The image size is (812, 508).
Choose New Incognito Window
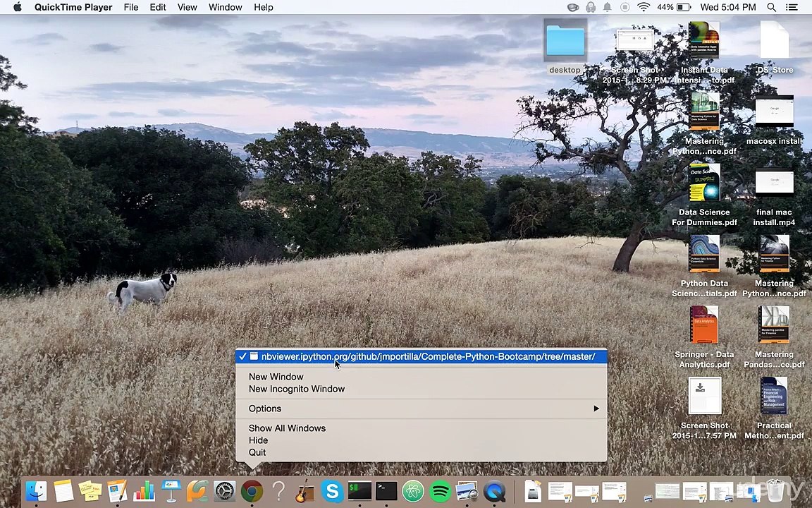point(296,389)
